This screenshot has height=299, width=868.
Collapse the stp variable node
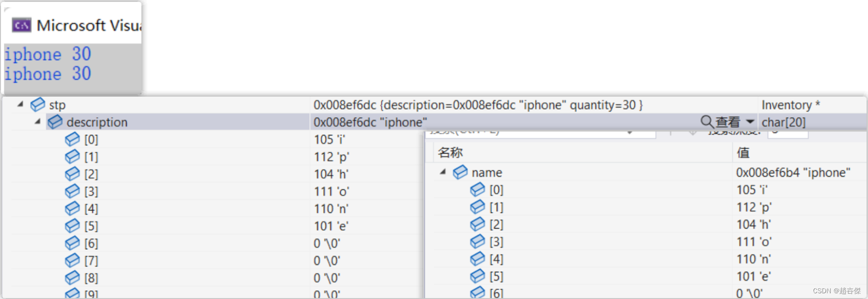(20, 104)
